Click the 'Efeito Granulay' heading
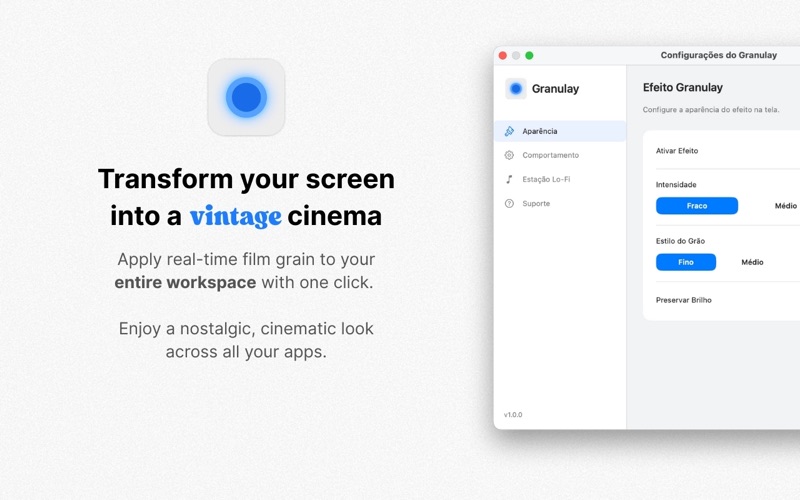The width and height of the screenshot is (800, 500). [683, 87]
